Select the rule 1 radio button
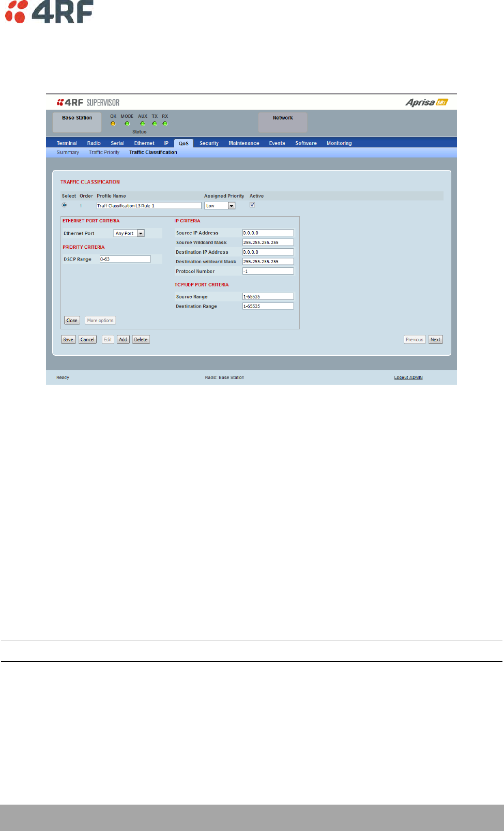The image size is (504, 831). click(65, 205)
